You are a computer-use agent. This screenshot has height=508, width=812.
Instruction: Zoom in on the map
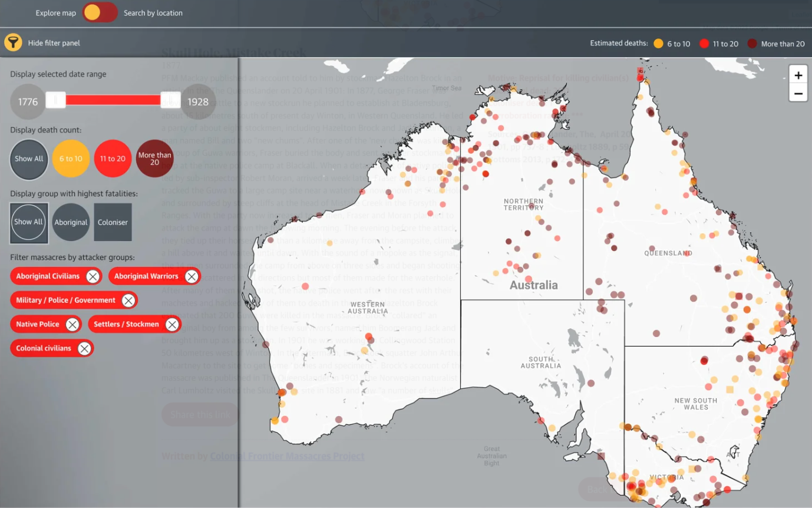pyautogui.click(x=798, y=75)
